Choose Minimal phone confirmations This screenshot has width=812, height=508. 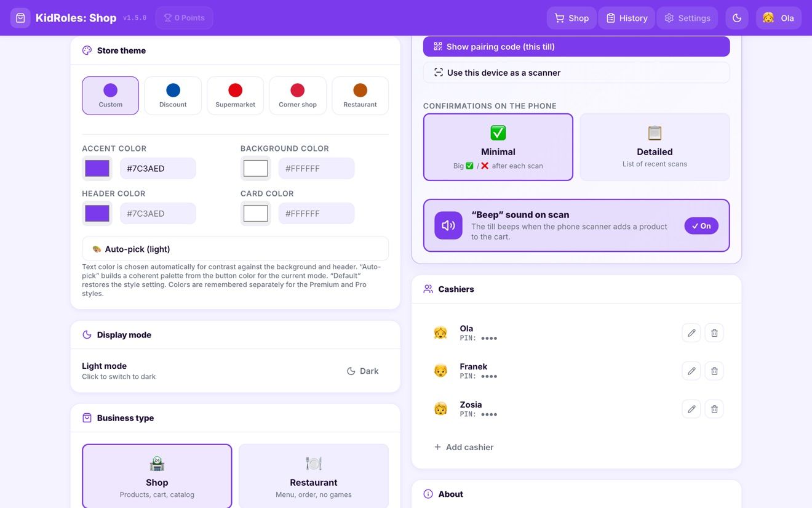498,147
